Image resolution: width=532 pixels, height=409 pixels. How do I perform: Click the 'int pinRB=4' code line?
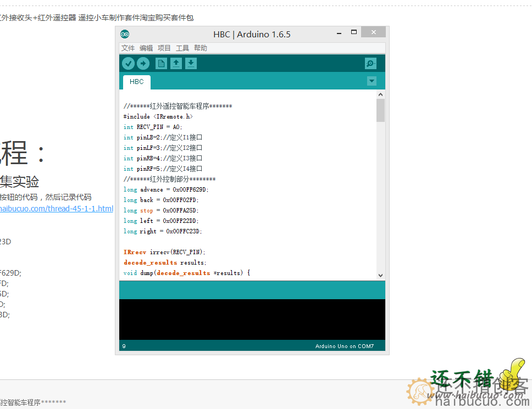point(163,158)
